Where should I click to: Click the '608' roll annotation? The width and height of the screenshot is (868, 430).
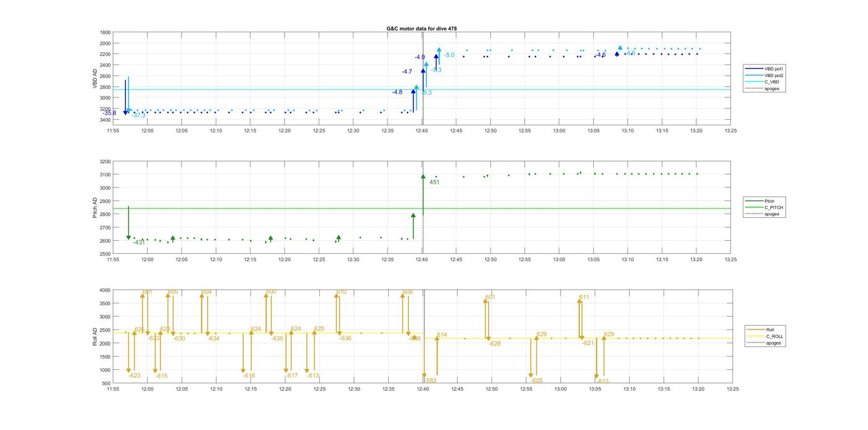(407, 292)
